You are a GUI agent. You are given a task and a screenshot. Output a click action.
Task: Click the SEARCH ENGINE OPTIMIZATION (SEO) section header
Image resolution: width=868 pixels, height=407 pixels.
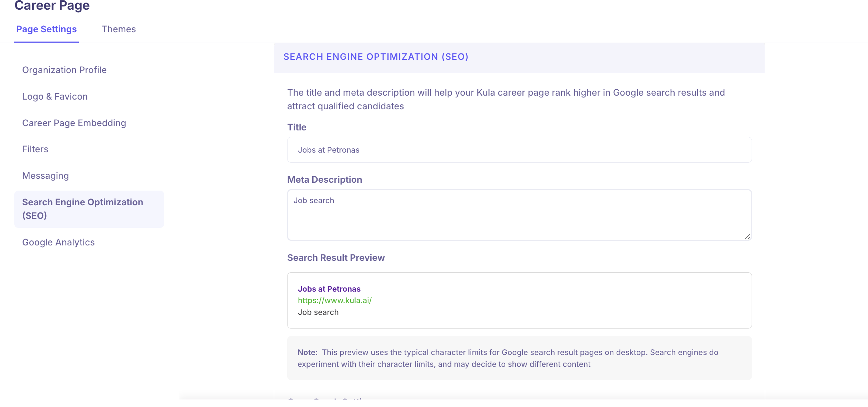(x=376, y=57)
